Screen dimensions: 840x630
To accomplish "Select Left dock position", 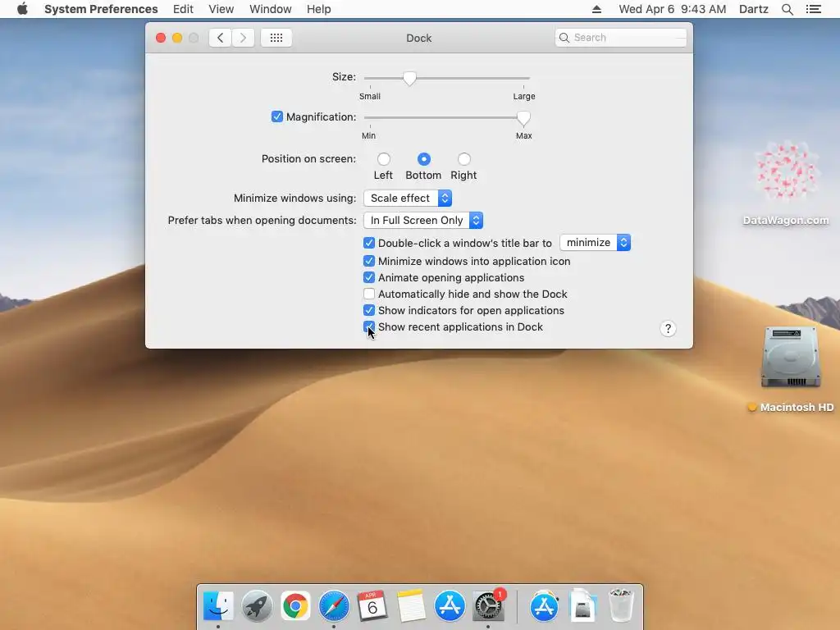I will coord(384,159).
